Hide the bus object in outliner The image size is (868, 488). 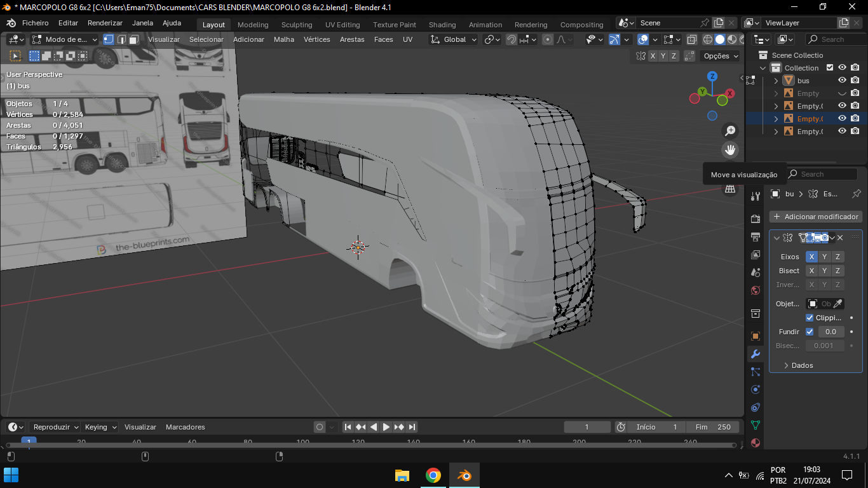click(842, 81)
